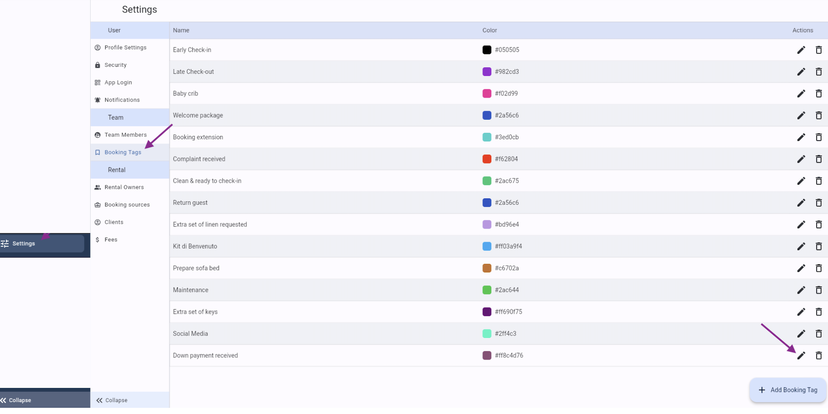The width and height of the screenshot is (828, 414).
Task: Delete the Complaint received tag
Action: 818,159
